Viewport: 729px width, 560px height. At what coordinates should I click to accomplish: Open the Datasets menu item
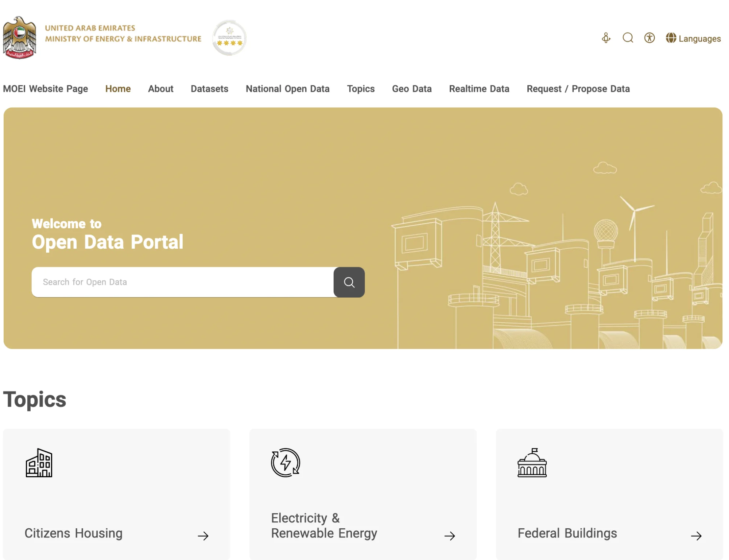pyautogui.click(x=209, y=89)
